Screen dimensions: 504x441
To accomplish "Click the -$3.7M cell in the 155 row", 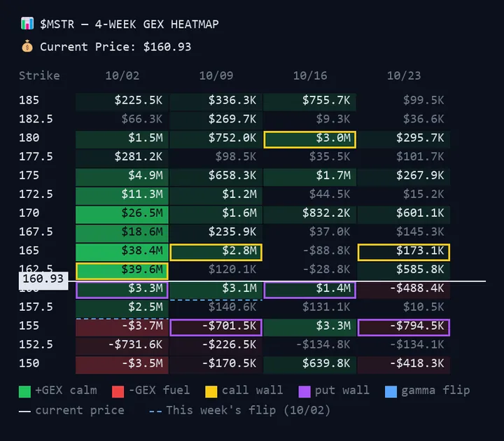I will click(x=122, y=327).
